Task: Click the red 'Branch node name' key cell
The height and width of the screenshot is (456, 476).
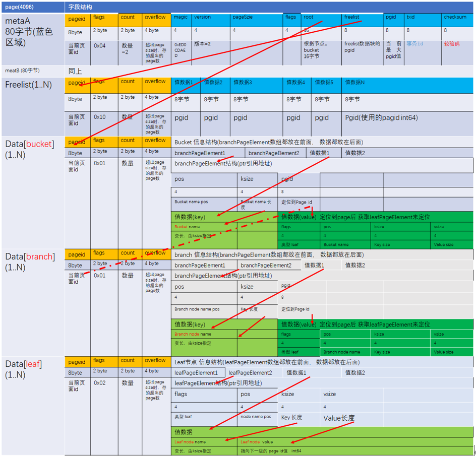Action: (204, 334)
